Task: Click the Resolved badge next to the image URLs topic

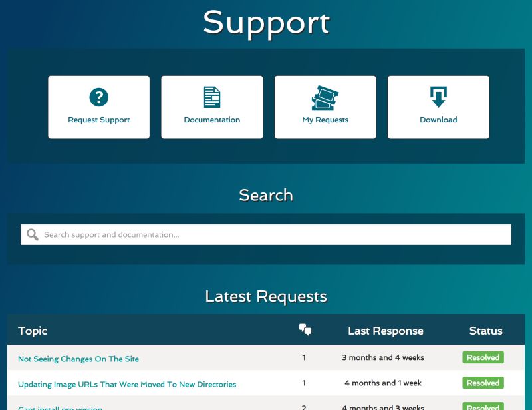Action: (x=482, y=383)
